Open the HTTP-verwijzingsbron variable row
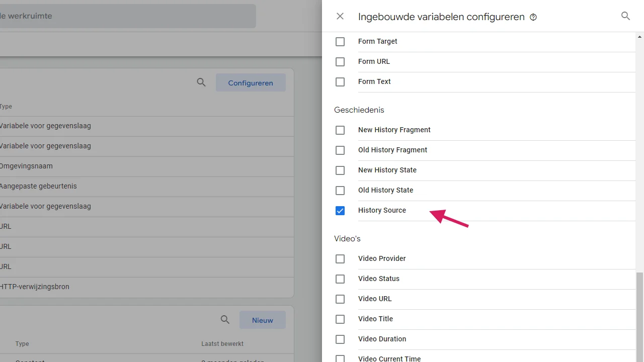The image size is (644, 362). tap(146, 287)
